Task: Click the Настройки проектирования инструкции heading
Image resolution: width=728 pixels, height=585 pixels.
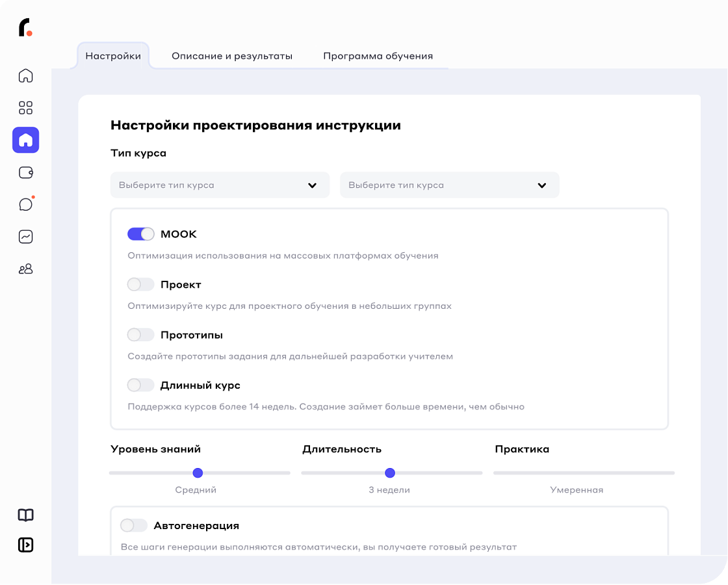Action: click(256, 125)
